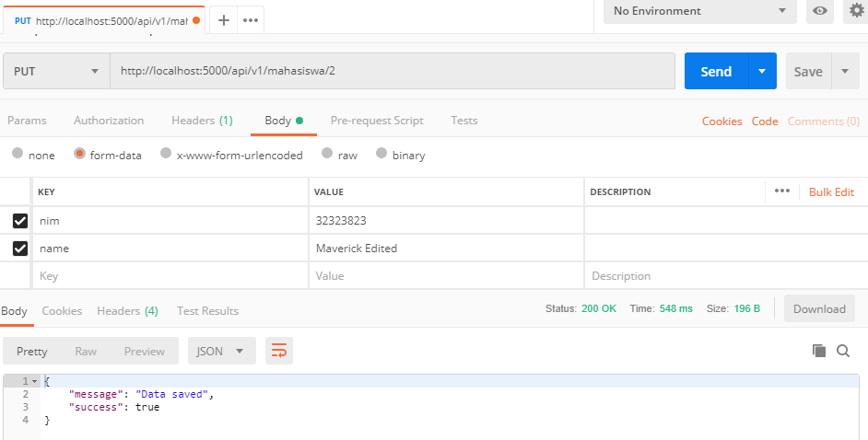Screen dimensions: 868x440
Task: Choose x-www-form-urlencoded body type
Action: coord(166,153)
